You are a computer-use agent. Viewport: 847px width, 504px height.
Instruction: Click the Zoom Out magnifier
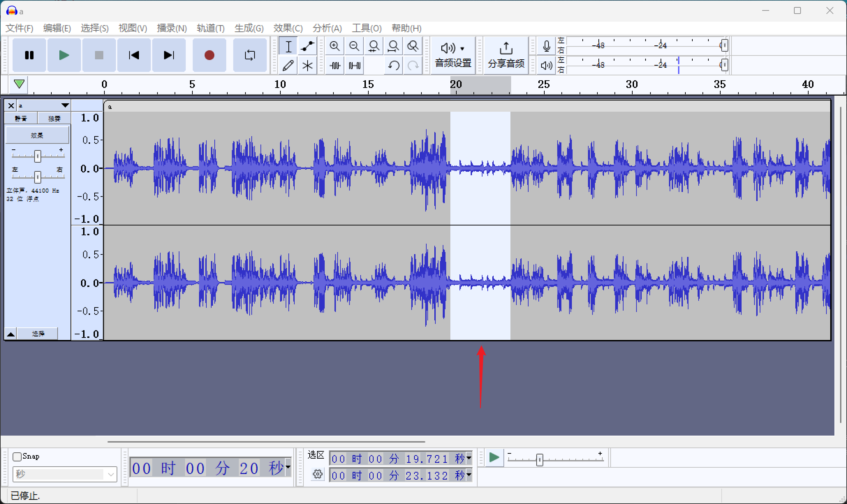[x=354, y=46]
